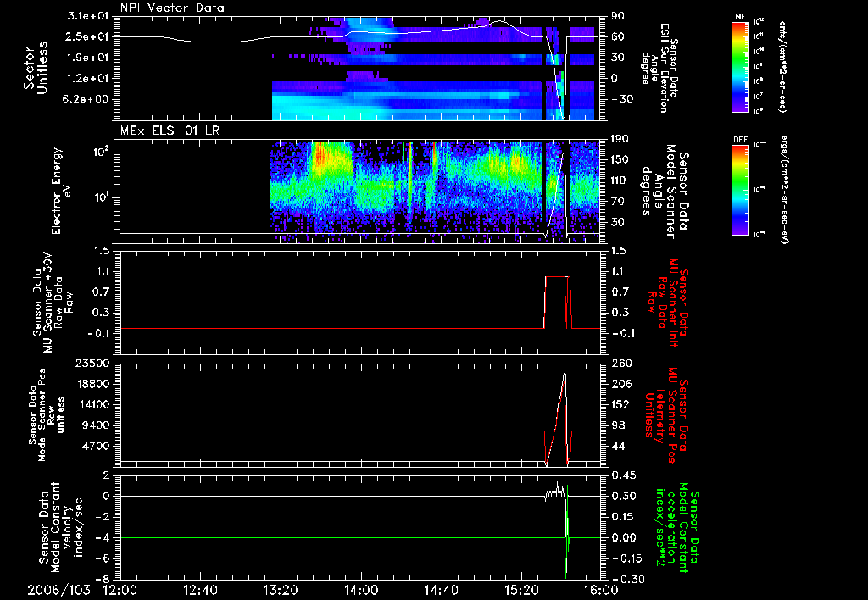Click the 15:20 time axis label
868x600 pixels.
click(521, 590)
